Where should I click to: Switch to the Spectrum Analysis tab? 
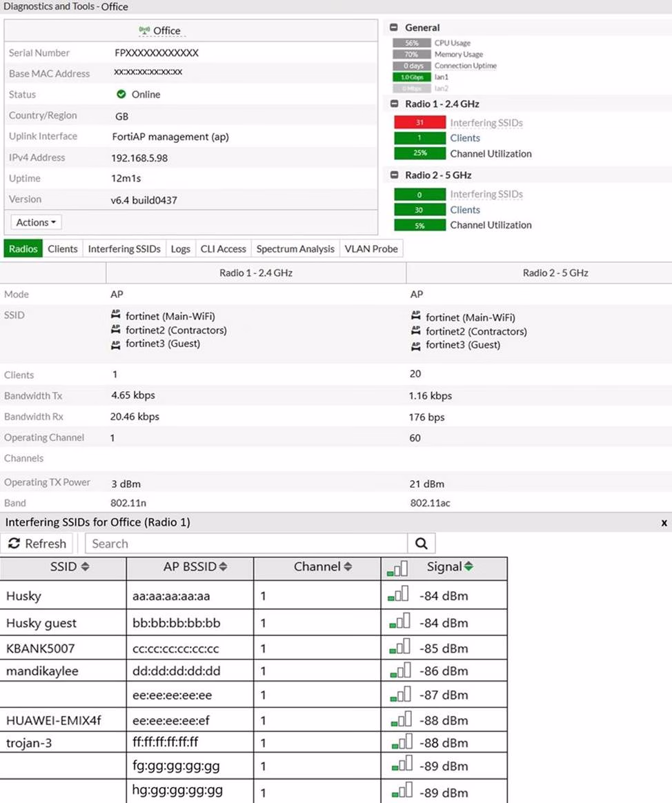[x=295, y=249]
